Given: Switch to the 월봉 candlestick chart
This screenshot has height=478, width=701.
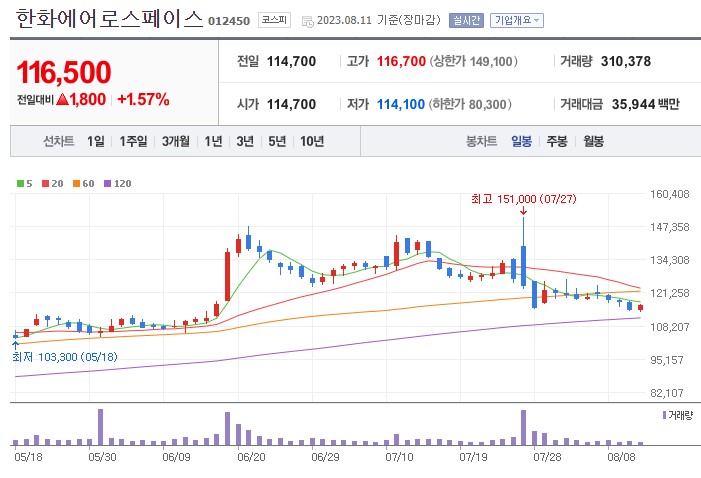Looking at the screenshot, I should (x=593, y=141).
